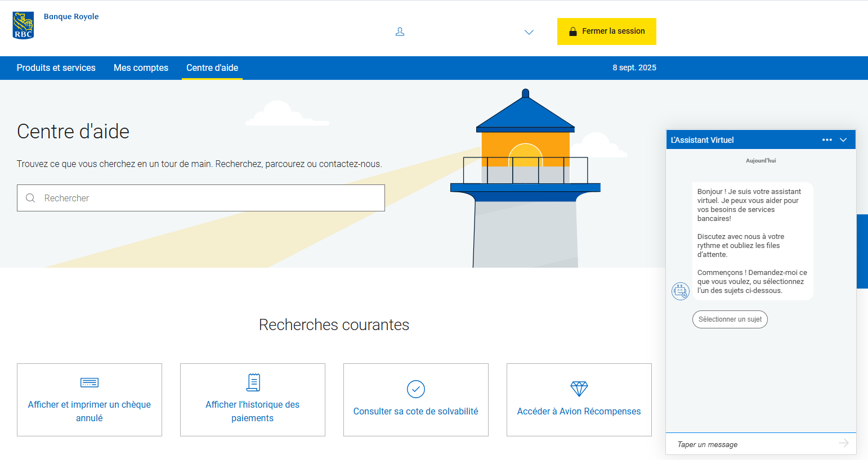Open the account dropdown chevron in header

529,32
